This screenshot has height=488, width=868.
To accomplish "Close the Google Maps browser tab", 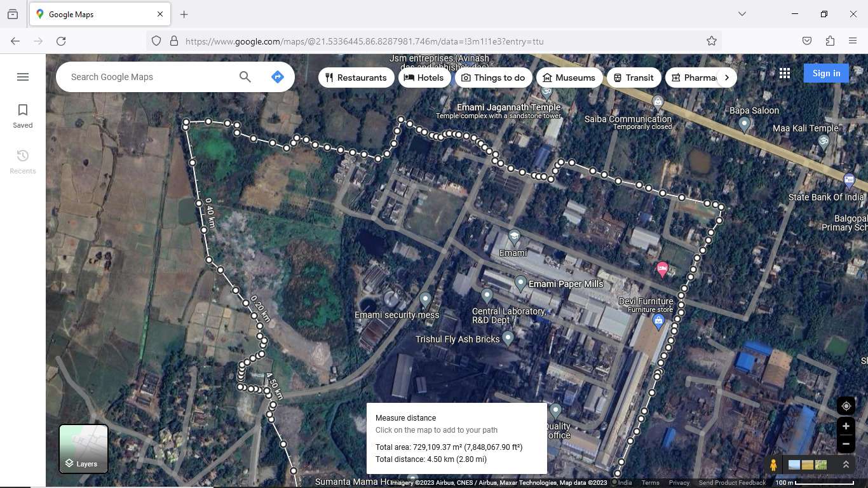I will point(160,14).
